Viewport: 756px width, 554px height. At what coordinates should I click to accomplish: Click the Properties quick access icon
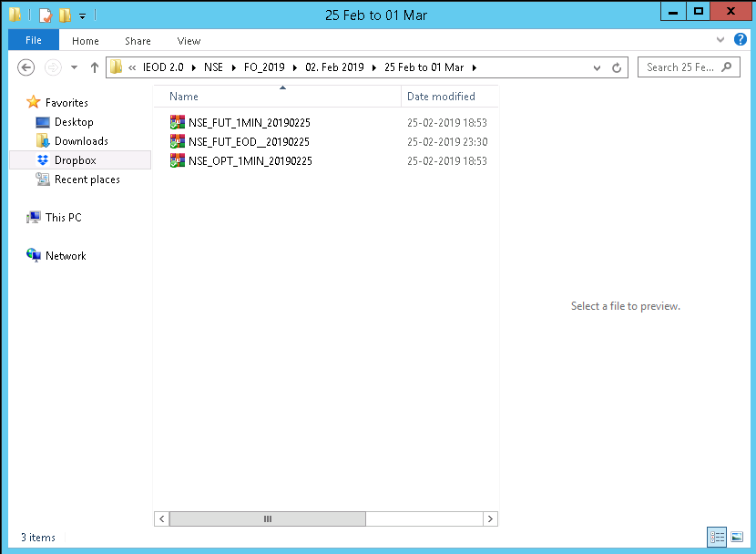(x=46, y=15)
